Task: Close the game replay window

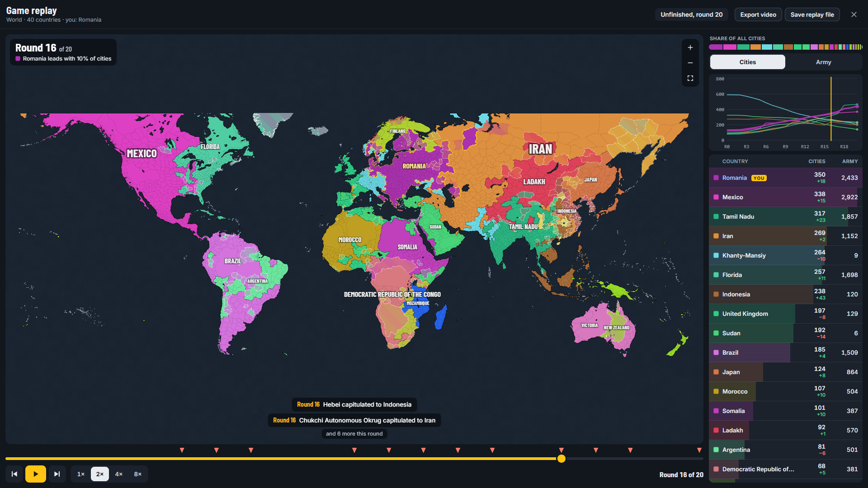Action: (x=854, y=14)
